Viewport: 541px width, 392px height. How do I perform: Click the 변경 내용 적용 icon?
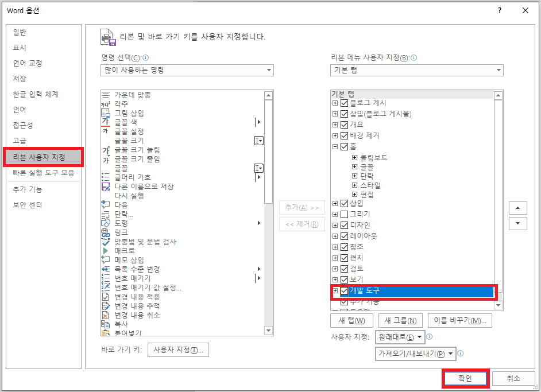[106, 297]
